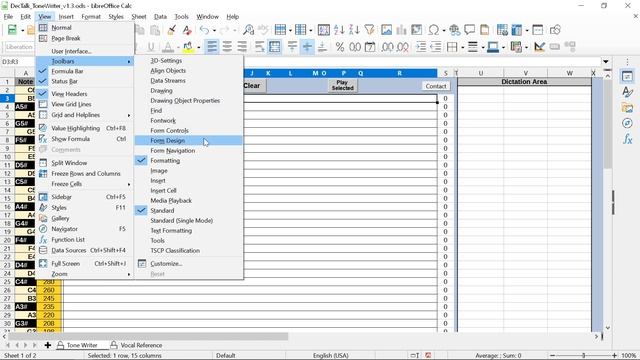This screenshot has width=640, height=360.
Task: Open the sidebar Navigator compass icon
Action: pyautogui.click(x=627, y=123)
